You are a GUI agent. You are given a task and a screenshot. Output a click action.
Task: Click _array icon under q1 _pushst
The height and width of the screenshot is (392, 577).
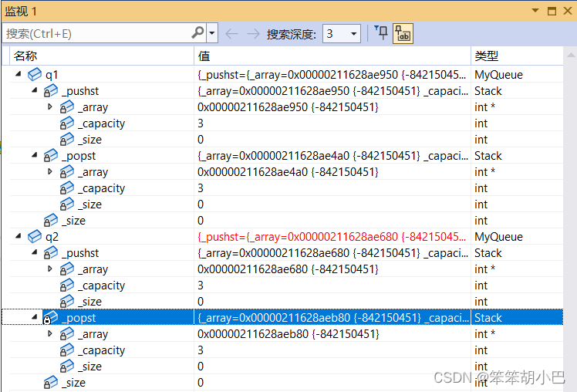click(x=67, y=106)
